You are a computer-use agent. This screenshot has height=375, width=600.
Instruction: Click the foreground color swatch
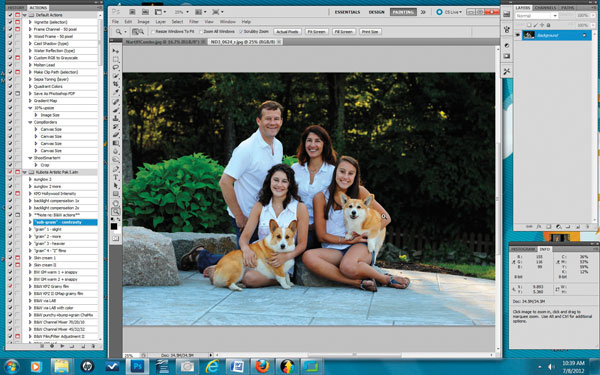coord(114,226)
